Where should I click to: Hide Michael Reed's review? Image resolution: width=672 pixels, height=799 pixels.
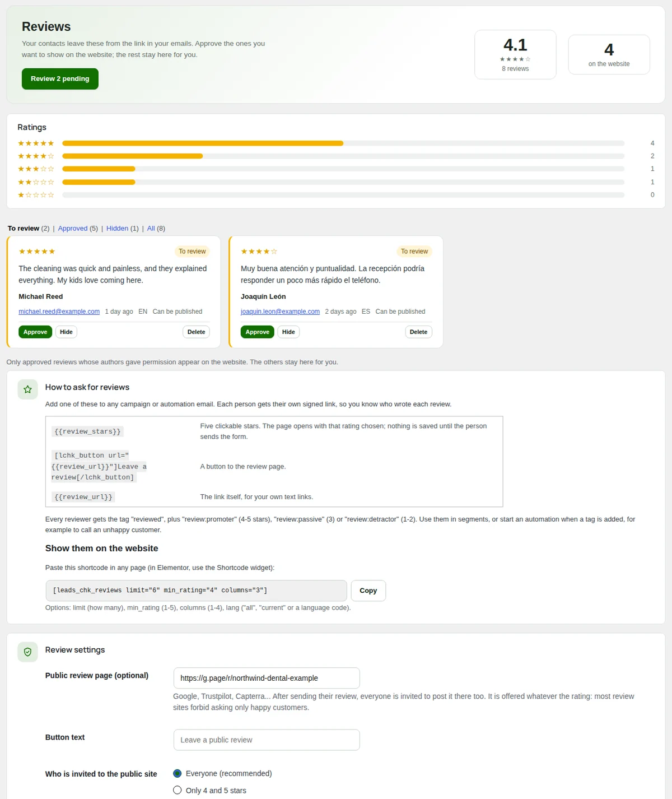click(x=66, y=332)
